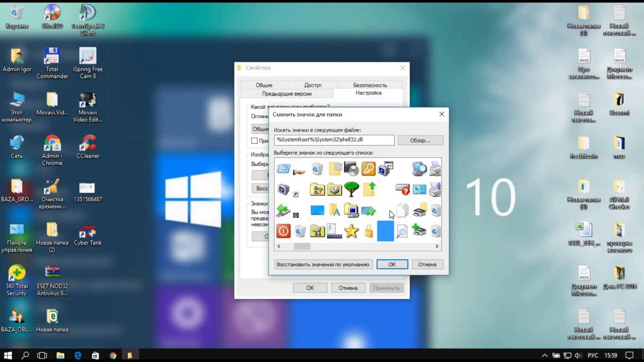Screen dimensions: 644x362
Task: Select the green tree icon in the list
Action: pos(351,189)
